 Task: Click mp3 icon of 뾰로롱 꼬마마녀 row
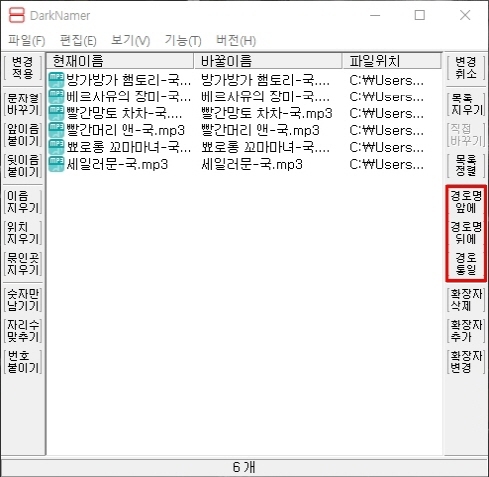56,147
